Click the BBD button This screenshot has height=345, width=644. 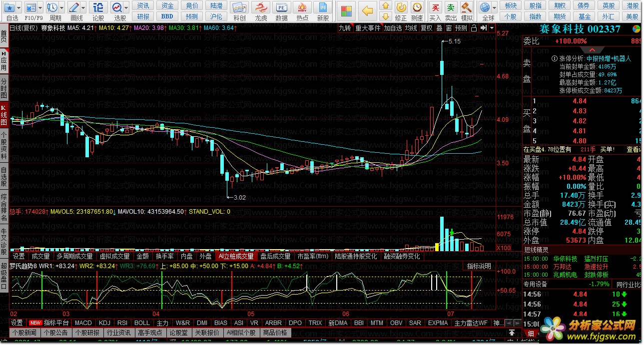click(x=167, y=16)
